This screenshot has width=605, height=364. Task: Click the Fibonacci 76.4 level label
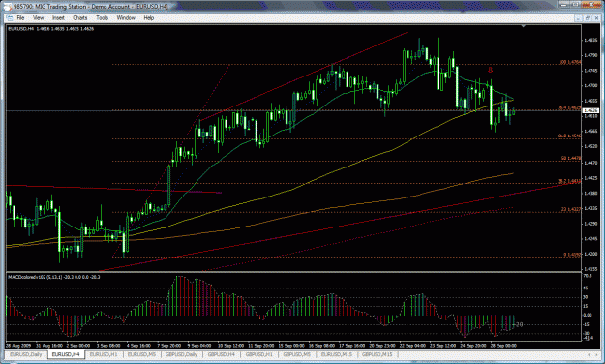click(x=569, y=107)
